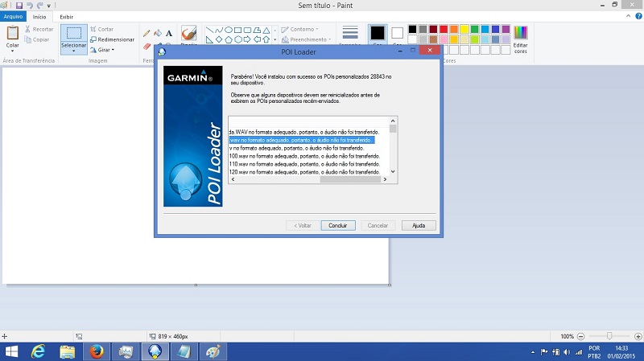Click the horizontal scrollbar right arrow in log list
Viewport: 644px width, 361px height.
385,179
